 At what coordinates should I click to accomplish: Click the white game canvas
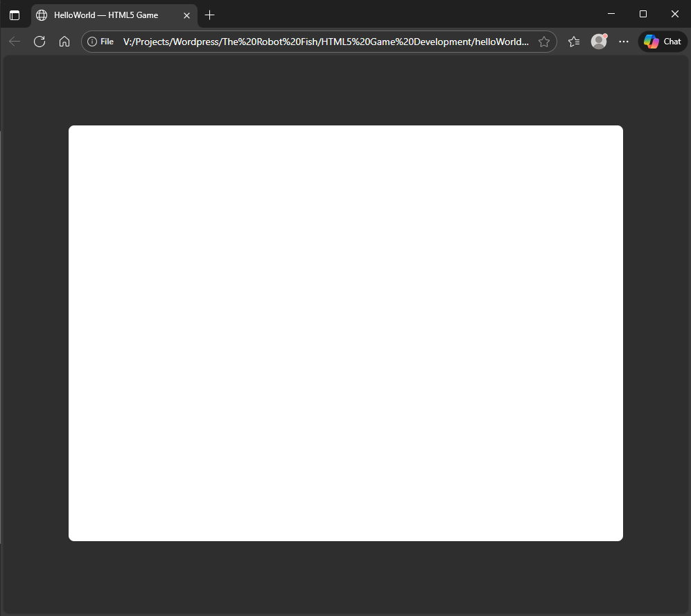click(345, 333)
